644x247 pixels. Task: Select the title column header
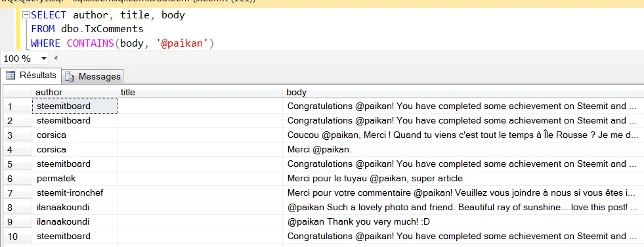[x=200, y=93]
